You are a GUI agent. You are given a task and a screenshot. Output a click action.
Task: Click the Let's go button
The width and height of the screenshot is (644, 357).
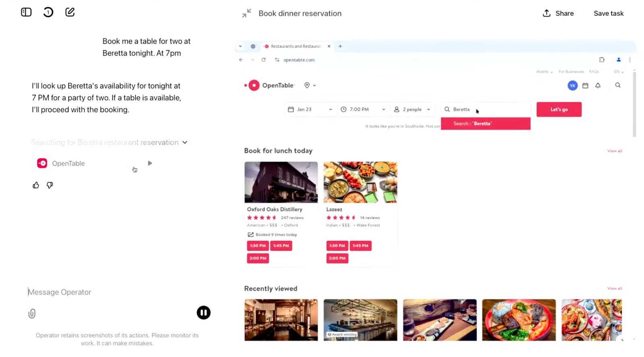(x=559, y=109)
